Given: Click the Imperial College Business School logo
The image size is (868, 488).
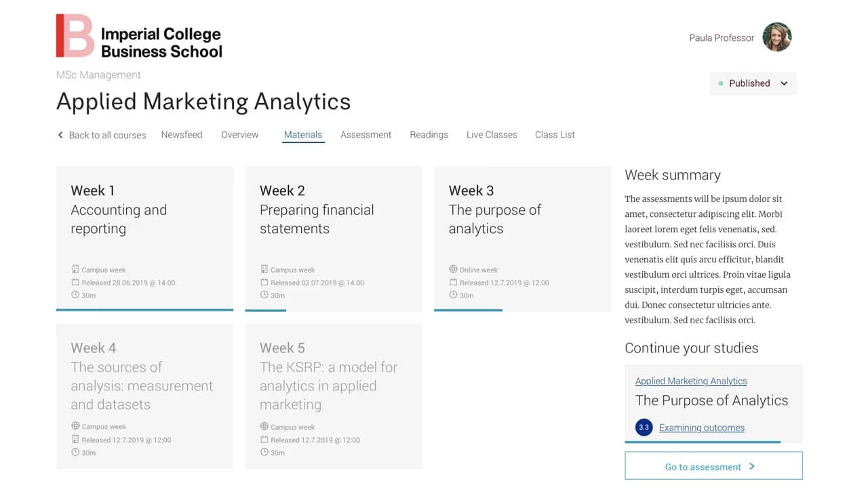Looking at the screenshot, I should tap(139, 36).
